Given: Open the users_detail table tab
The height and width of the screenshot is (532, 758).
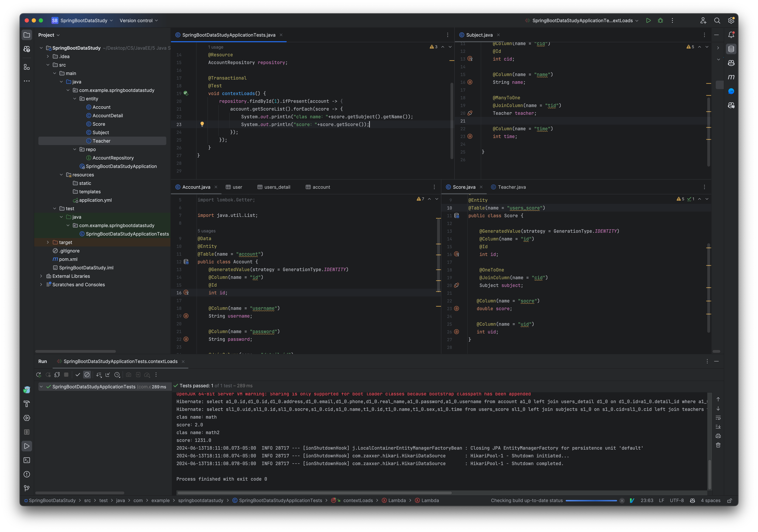Looking at the screenshot, I should (x=274, y=187).
